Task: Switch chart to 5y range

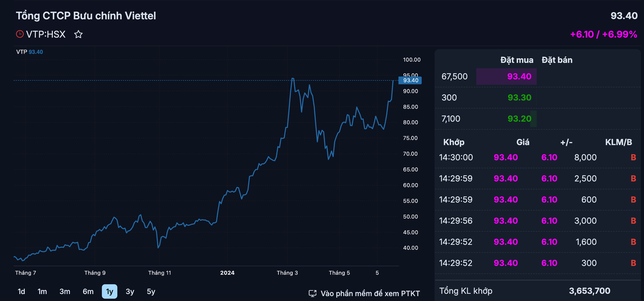Action: coord(151,291)
